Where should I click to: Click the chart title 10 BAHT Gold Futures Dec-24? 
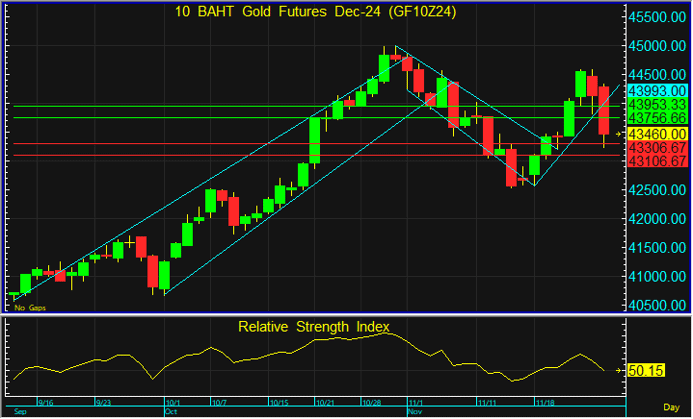(312, 11)
